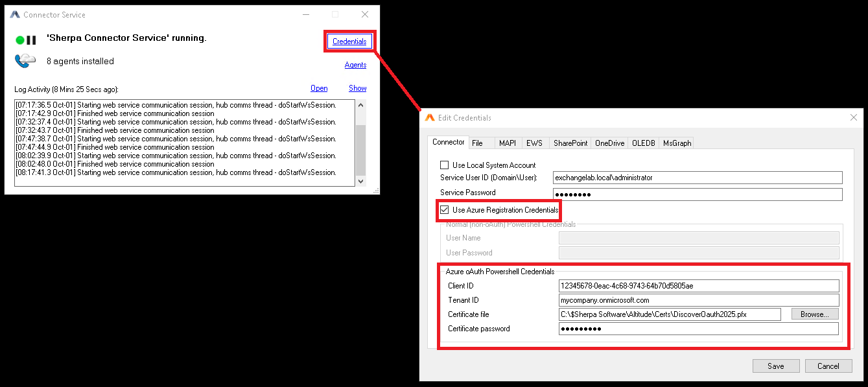868x387 pixels.
Task: Pause the Sherpa Connector Service
Action: coord(31,40)
